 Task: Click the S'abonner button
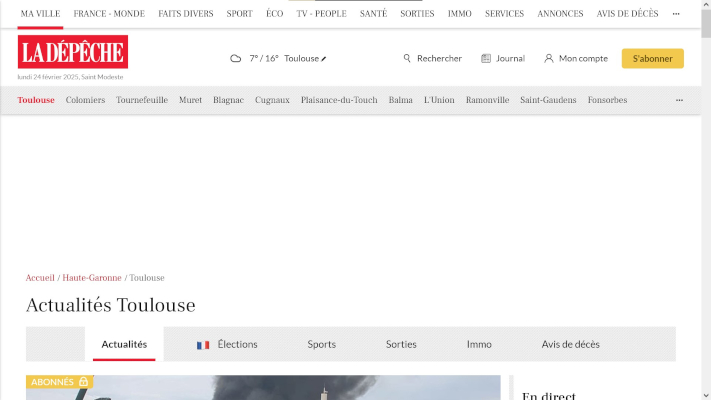coord(652,59)
